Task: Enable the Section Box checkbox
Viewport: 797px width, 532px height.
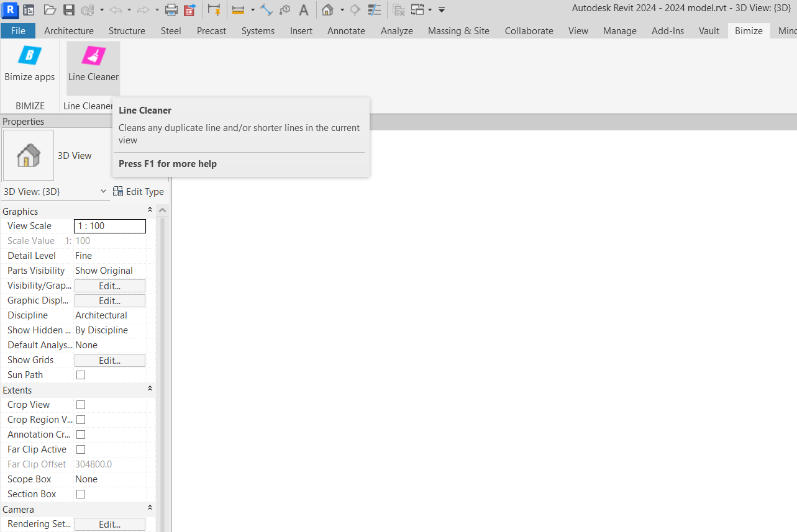Action: 81,494
